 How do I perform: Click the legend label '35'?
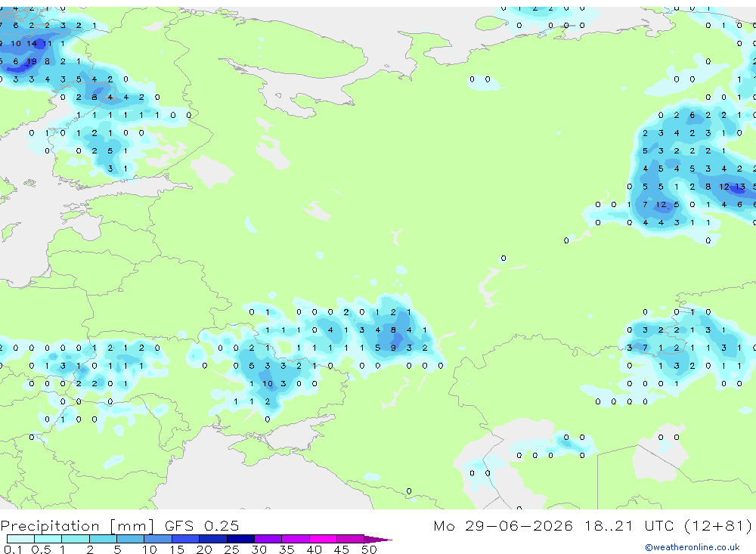pos(287,549)
